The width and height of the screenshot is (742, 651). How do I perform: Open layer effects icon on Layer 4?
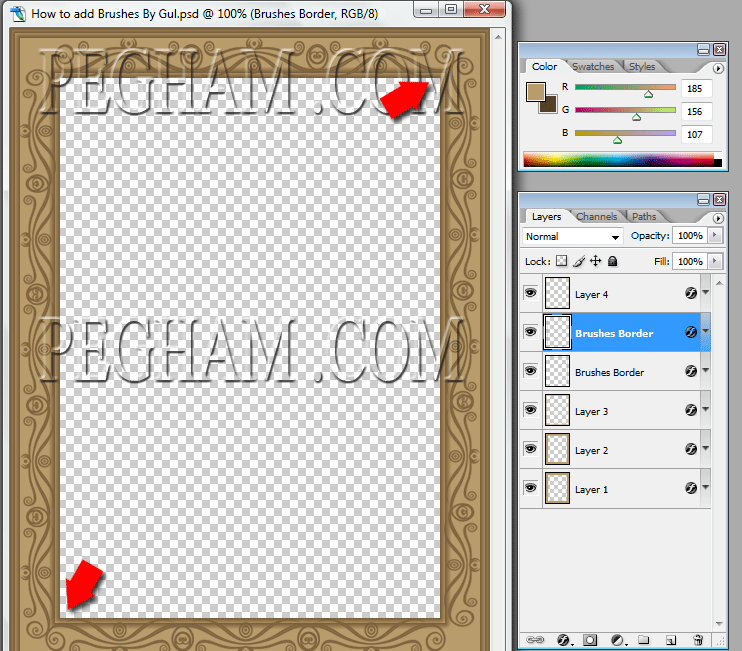click(x=691, y=293)
